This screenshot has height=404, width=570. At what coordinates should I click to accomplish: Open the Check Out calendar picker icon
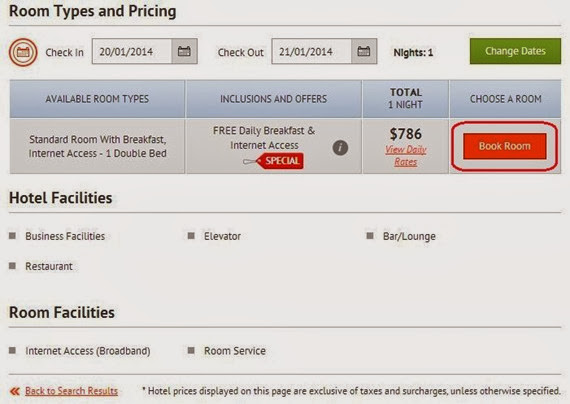[364, 51]
